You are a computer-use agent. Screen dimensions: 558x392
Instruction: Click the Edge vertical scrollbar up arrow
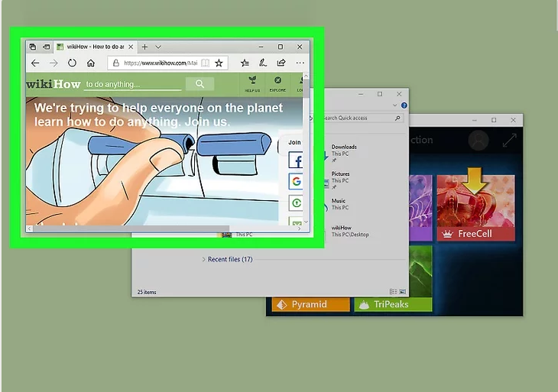[x=306, y=76]
